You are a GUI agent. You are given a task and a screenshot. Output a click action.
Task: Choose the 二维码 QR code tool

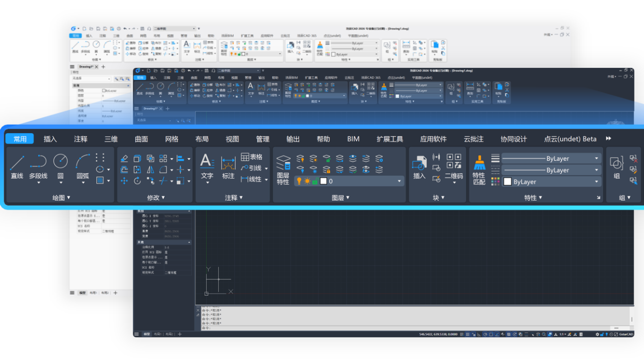(x=454, y=166)
